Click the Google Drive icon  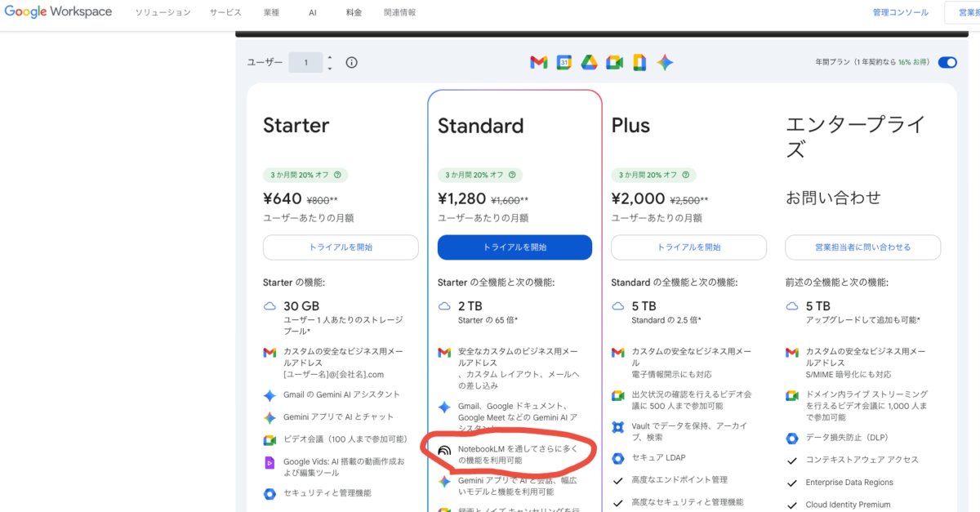pos(589,63)
